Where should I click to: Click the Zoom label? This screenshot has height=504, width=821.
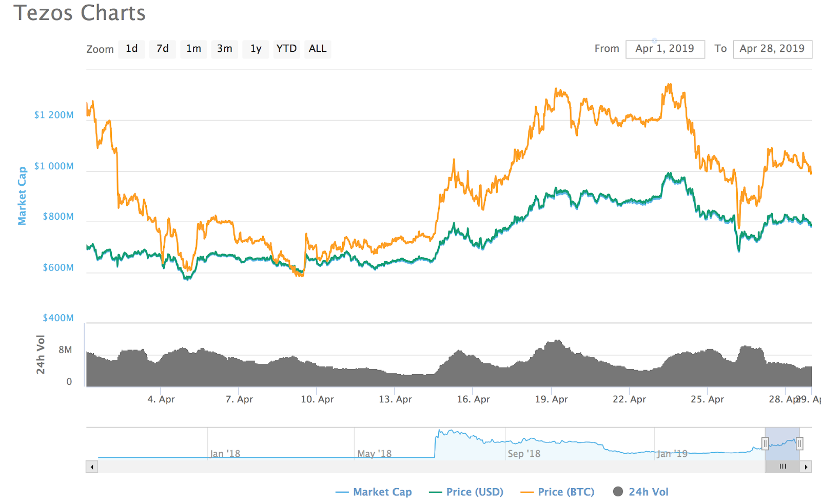pos(100,49)
